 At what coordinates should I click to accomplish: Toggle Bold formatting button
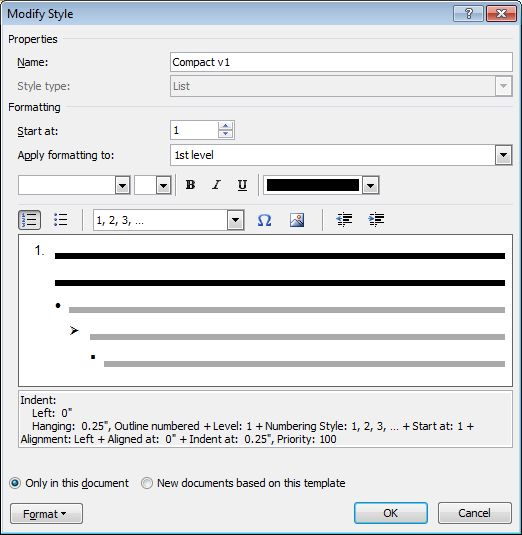tap(190, 185)
